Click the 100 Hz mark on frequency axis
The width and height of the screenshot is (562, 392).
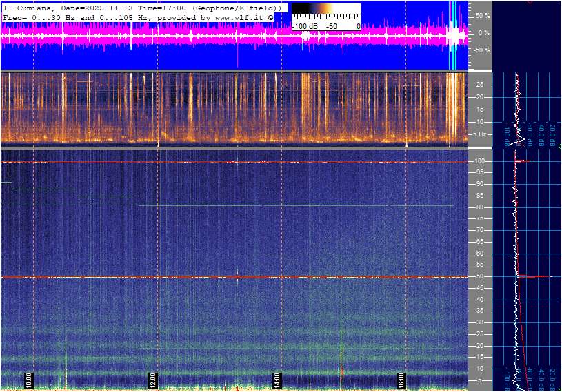click(479, 161)
